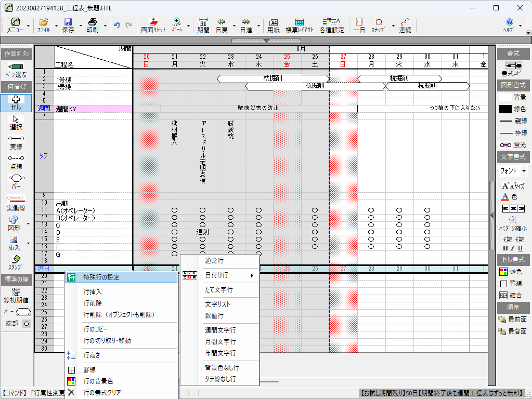Click the top panel collapse handle
This screenshot has height=399, width=532.
pyautogui.click(x=266, y=41)
